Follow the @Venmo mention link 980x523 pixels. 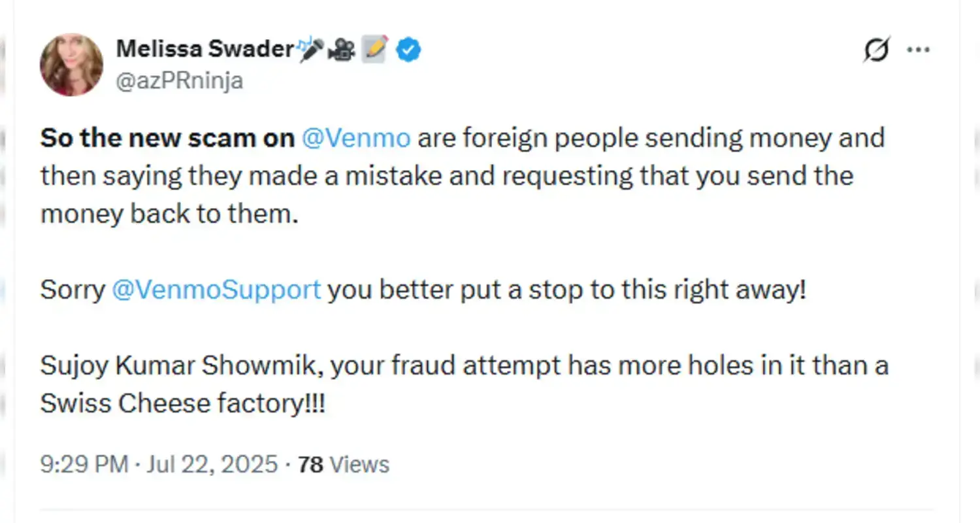356,138
